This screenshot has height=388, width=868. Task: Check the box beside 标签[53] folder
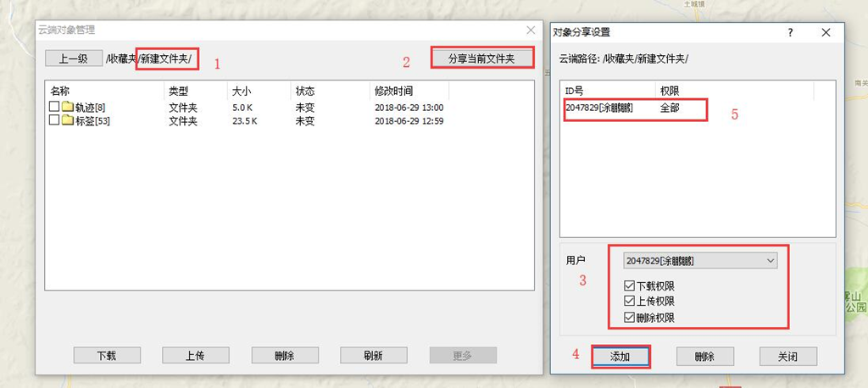pyautogui.click(x=54, y=120)
